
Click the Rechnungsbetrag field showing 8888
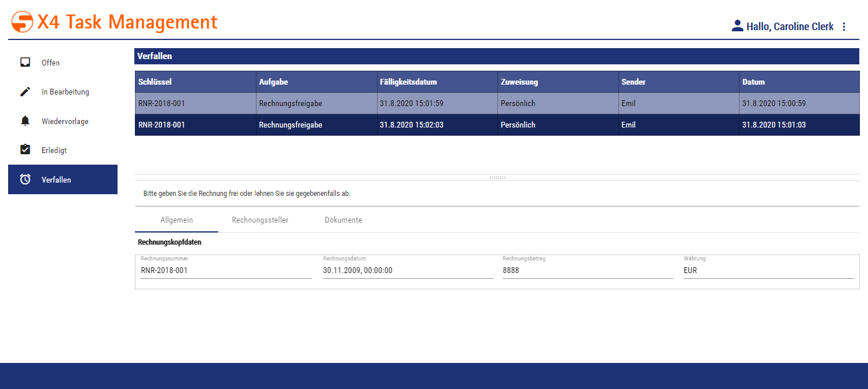click(x=587, y=270)
